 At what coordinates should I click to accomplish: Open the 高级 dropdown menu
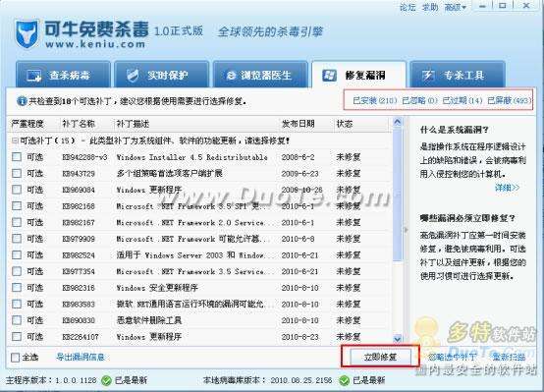456,7
